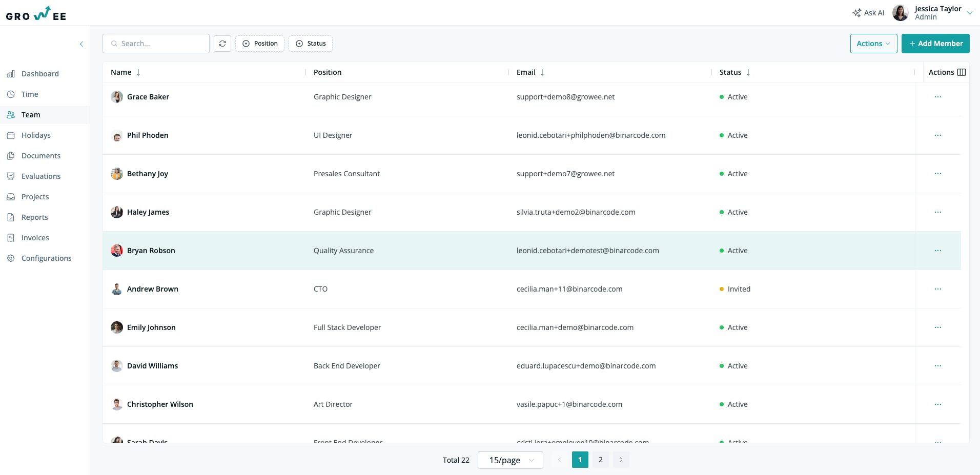Click Bryan Robson's avatar picture
This screenshot has height=475, width=980.
click(x=117, y=251)
